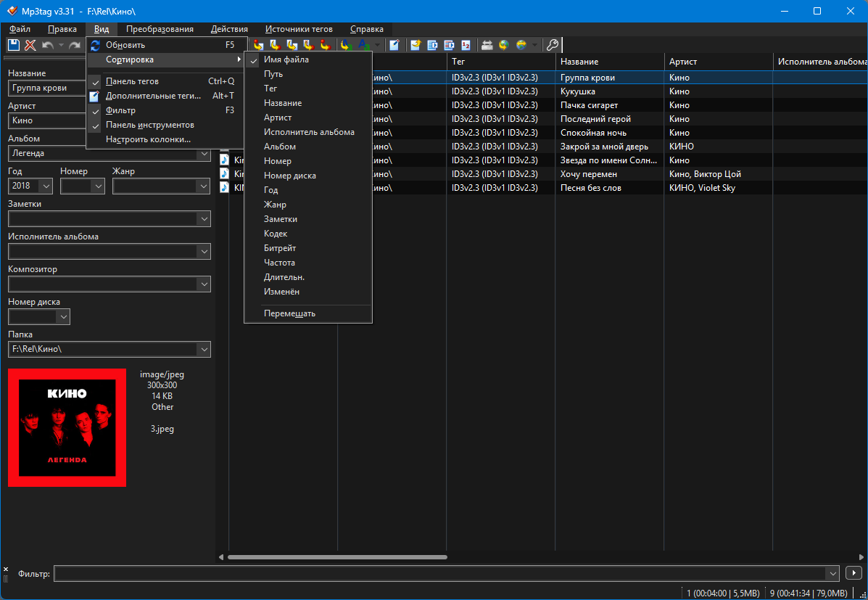868x600 pixels.
Task: Click the tag sources globe icon beside dropdown arrow
Action: point(521,46)
